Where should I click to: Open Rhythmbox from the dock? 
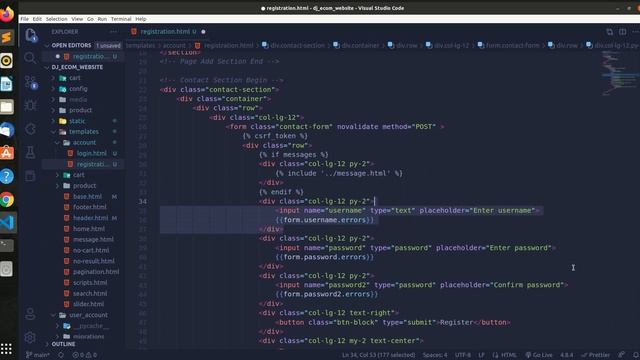[x=7, y=61]
